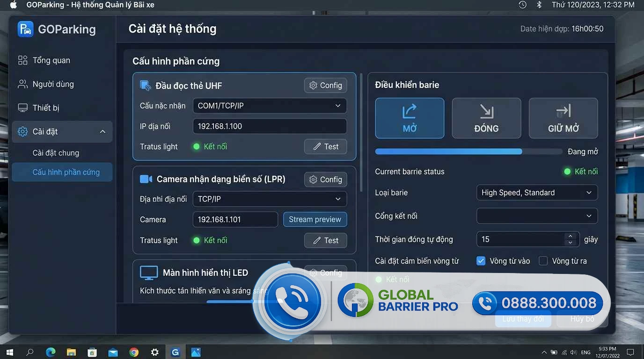Click the GIỮ MỞ hold-open button
Image resolution: width=644 pixels, height=359 pixels.
click(563, 118)
